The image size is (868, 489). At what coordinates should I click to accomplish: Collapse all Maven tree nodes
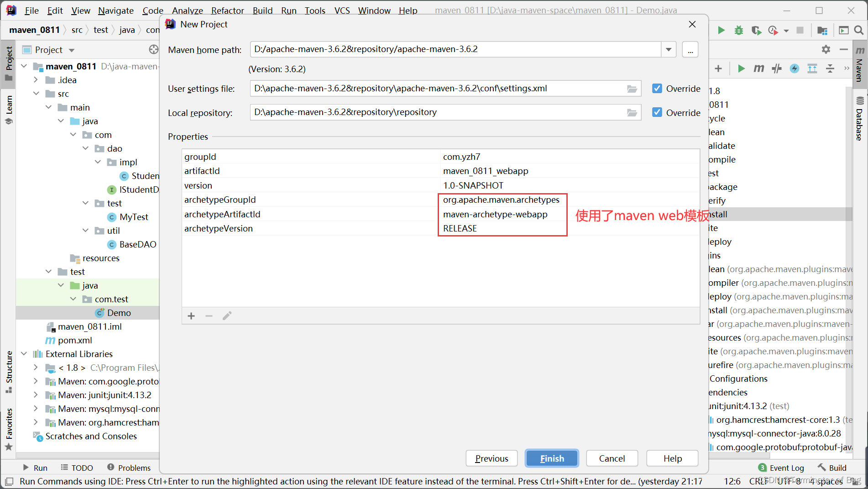(830, 68)
